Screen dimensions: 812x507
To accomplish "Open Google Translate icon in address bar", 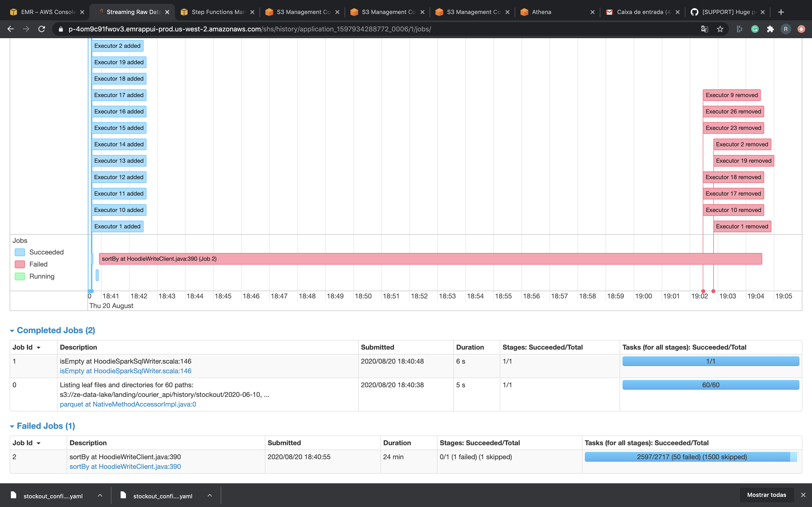I will [704, 29].
